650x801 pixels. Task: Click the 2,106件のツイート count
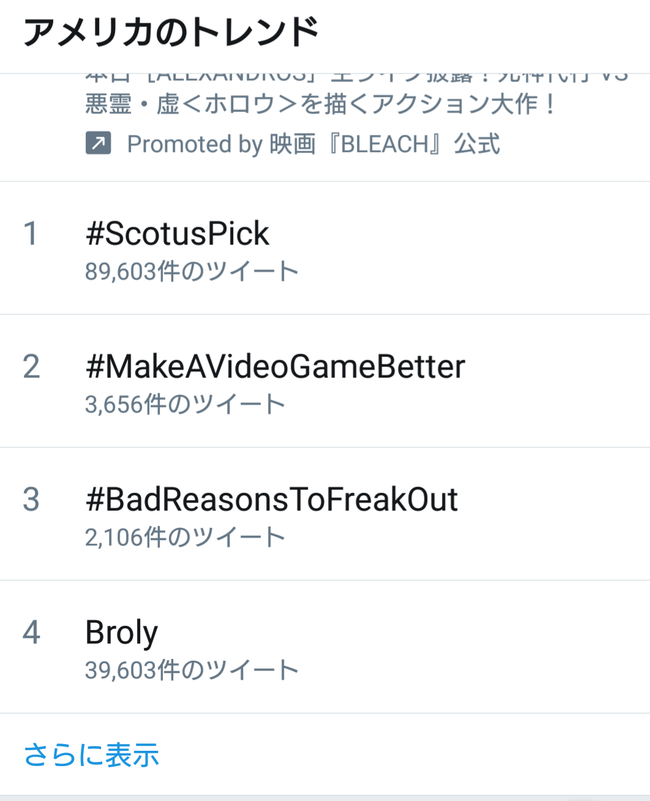pos(185,537)
